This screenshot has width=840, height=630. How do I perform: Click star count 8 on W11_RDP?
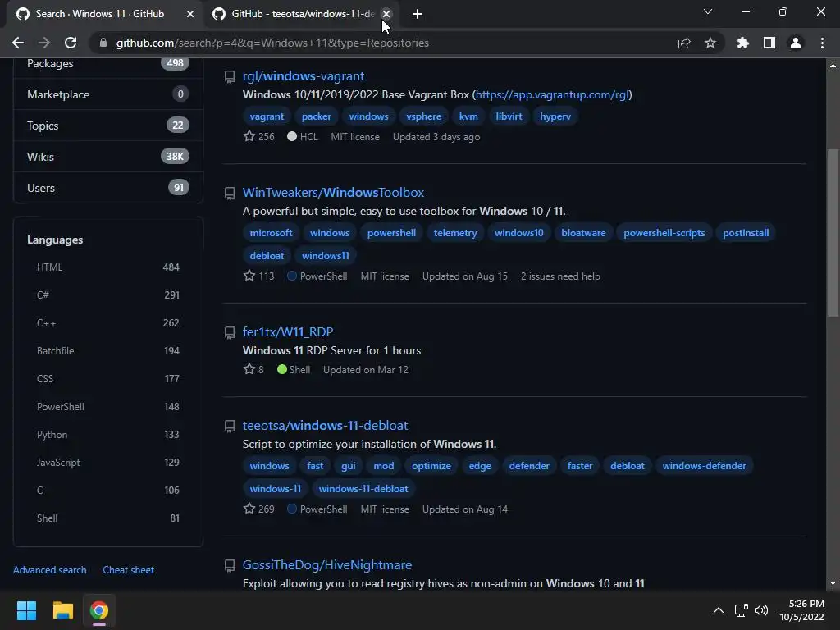point(253,369)
